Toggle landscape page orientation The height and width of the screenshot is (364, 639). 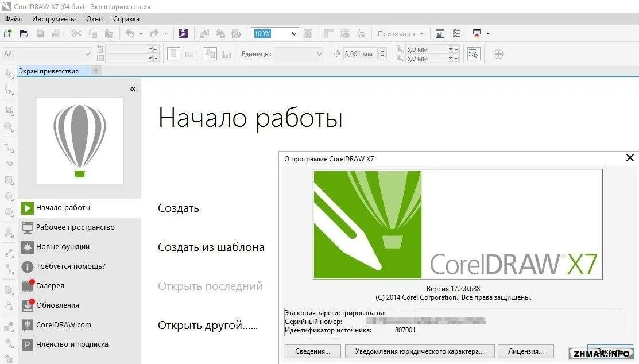189,53
